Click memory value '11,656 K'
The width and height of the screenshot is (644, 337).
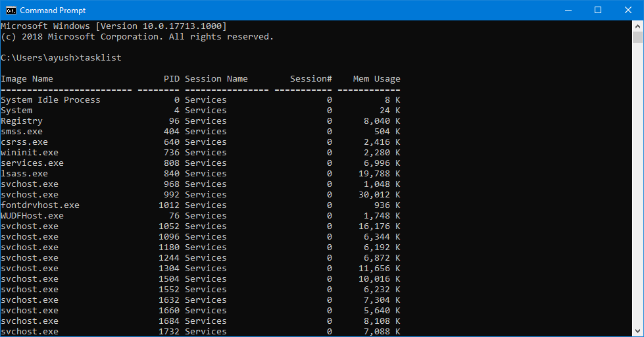click(x=380, y=269)
